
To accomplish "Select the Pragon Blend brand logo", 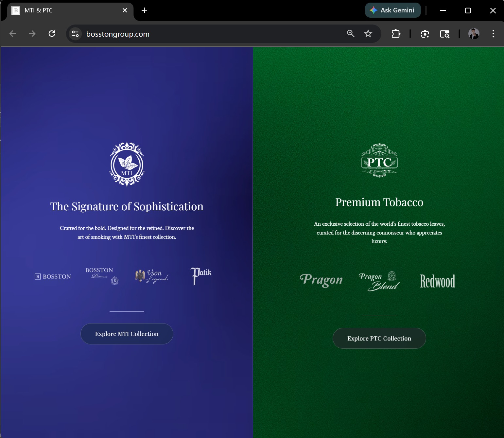I will [379, 281].
